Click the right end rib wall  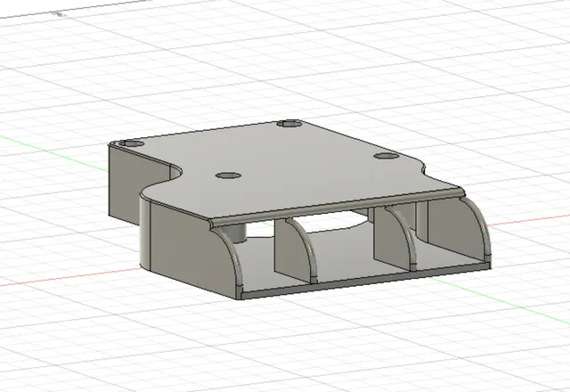(x=456, y=229)
